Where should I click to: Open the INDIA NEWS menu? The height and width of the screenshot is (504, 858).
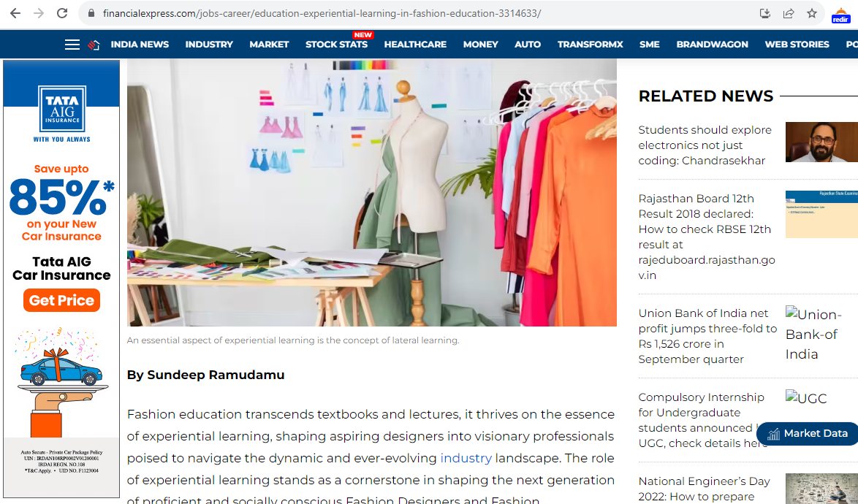[x=140, y=45]
